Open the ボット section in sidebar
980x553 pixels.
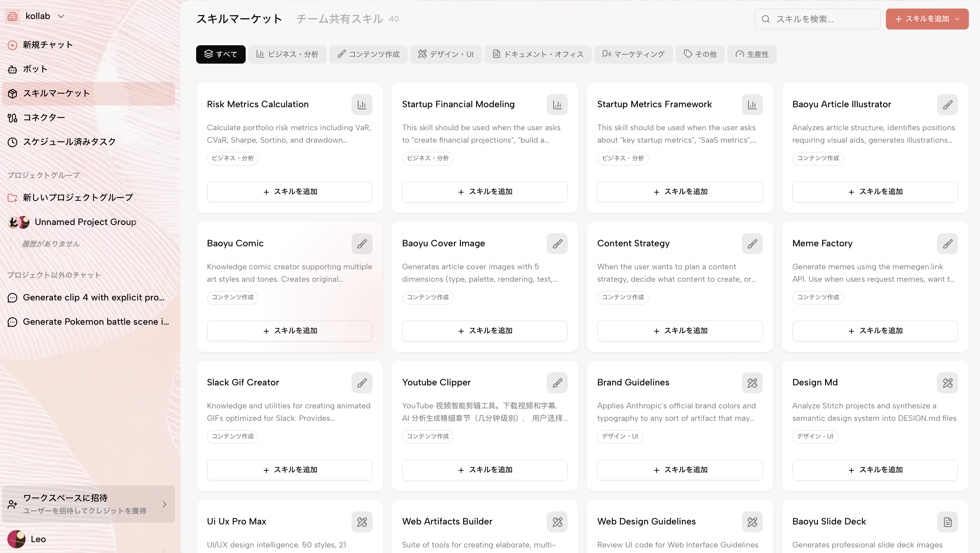click(88, 69)
